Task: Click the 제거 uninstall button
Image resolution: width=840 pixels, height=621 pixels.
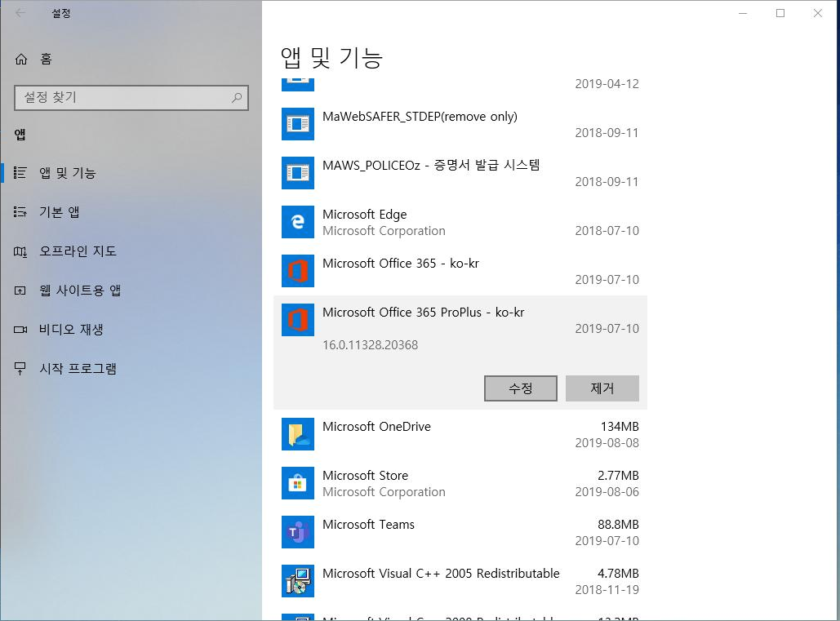Action: pos(602,388)
